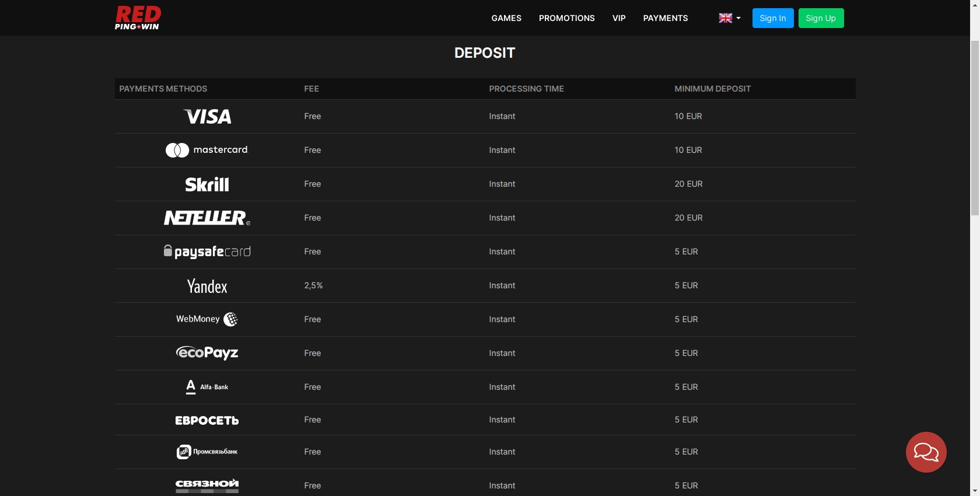This screenshot has width=980, height=496.
Task: Open the live chat bubble
Action: [926, 452]
